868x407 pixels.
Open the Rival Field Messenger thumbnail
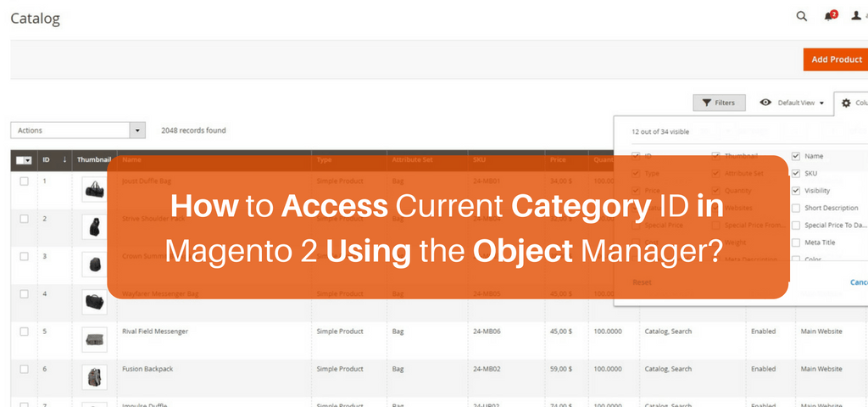94,339
